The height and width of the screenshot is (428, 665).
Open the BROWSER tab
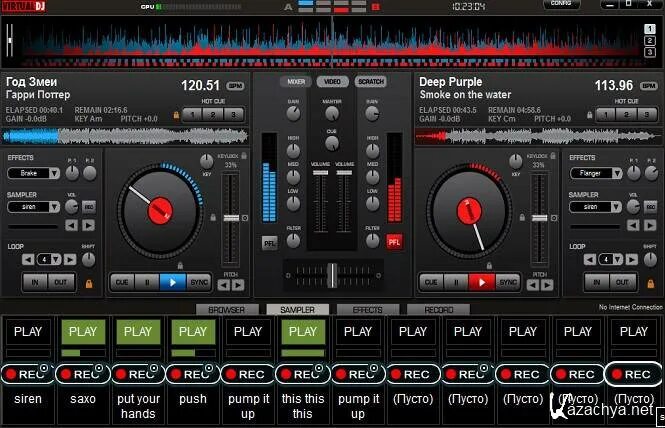click(227, 310)
